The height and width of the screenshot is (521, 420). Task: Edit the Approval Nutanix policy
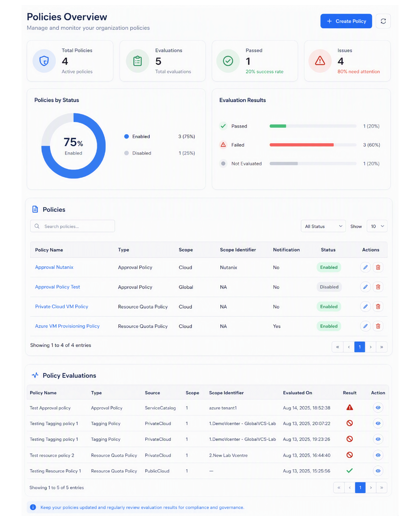point(365,267)
